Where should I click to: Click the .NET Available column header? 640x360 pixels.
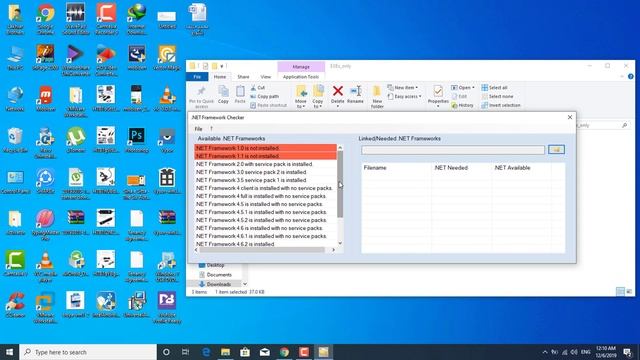[521, 168]
